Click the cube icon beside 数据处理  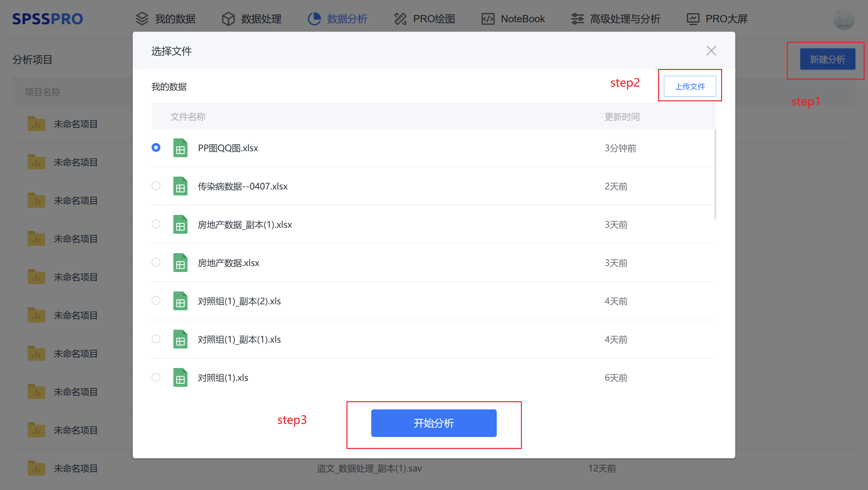[228, 19]
